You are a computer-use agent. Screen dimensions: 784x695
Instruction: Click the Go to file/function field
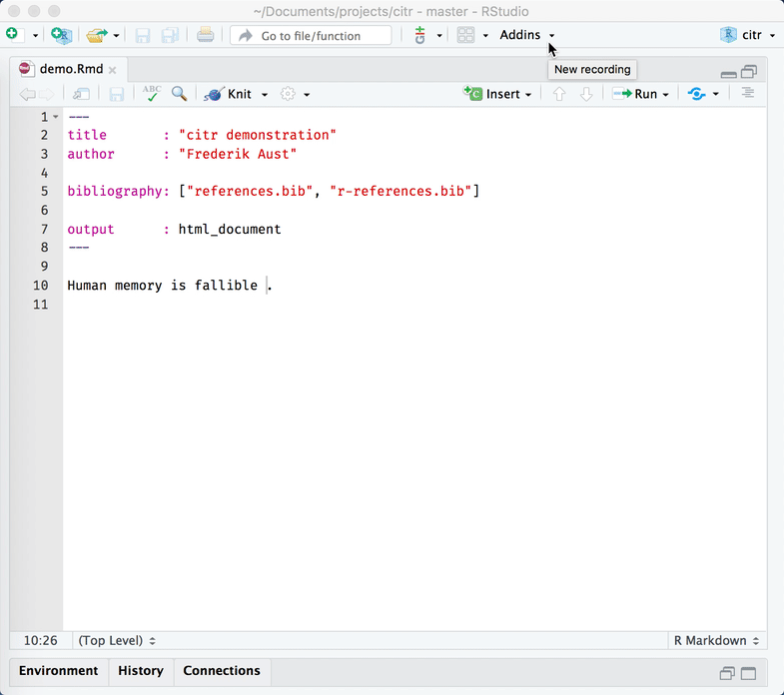pos(311,36)
